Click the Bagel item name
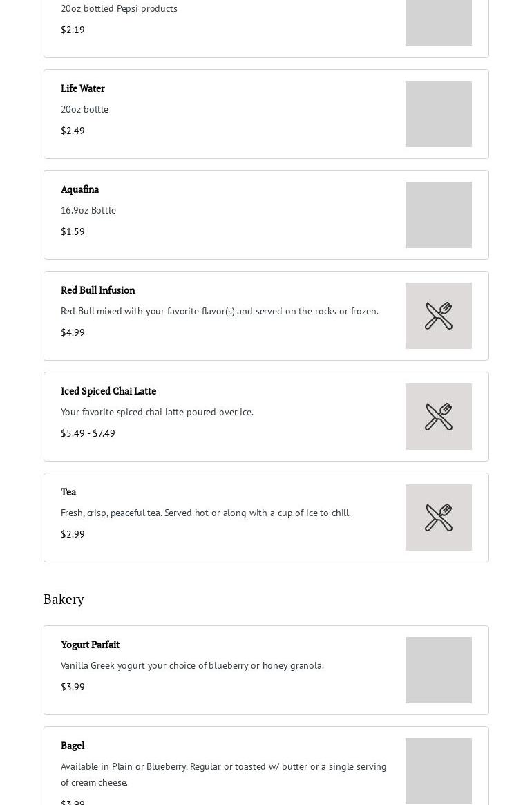 pyautogui.click(x=73, y=746)
